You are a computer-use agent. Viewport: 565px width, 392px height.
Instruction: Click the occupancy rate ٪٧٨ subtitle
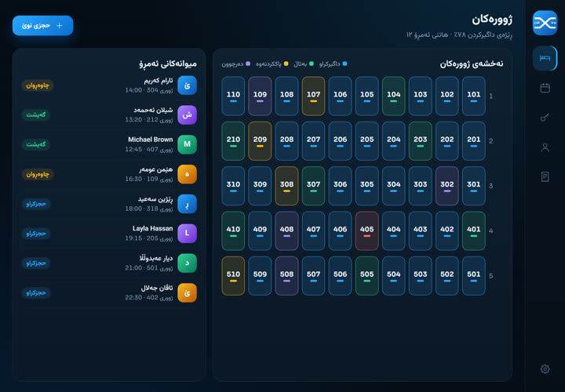tap(480, 35)
